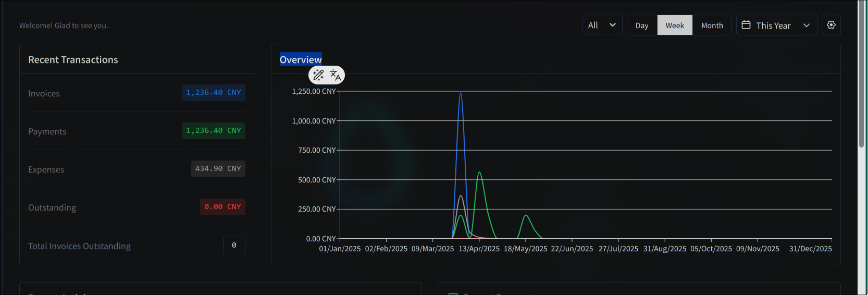Open the All currency dropdown

(x=602, y=25)
